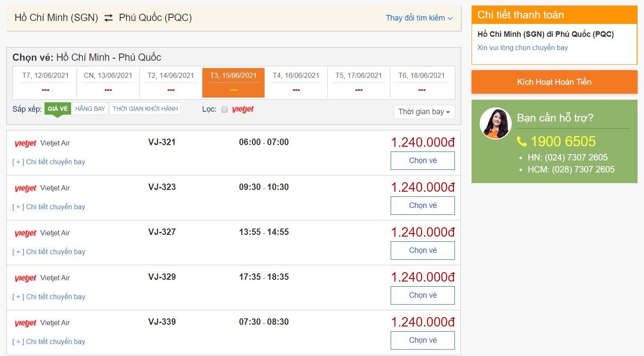644x356 pixels.
Task: Click the 1.240.000đ price for VJ-321
Action: pos(423,142)
